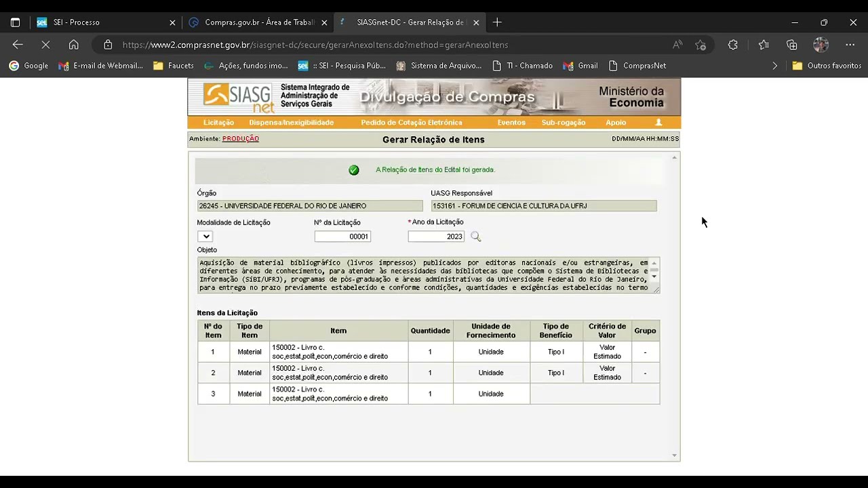Image resolution: width=868 pixels, height=488 pixels.
Task: Open the browser settings and more menu
Action: [850, 45]
